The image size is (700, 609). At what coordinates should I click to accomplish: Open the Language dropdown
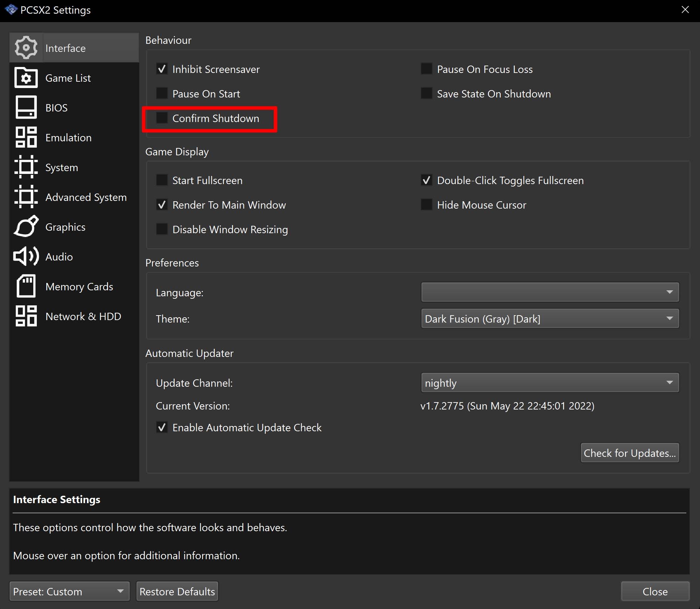(x=550, y=292)
